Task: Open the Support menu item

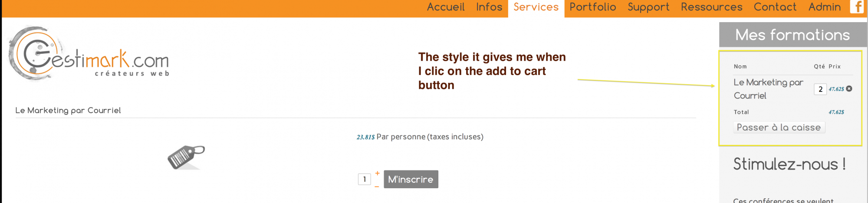Action: click(x=648, y=7)
